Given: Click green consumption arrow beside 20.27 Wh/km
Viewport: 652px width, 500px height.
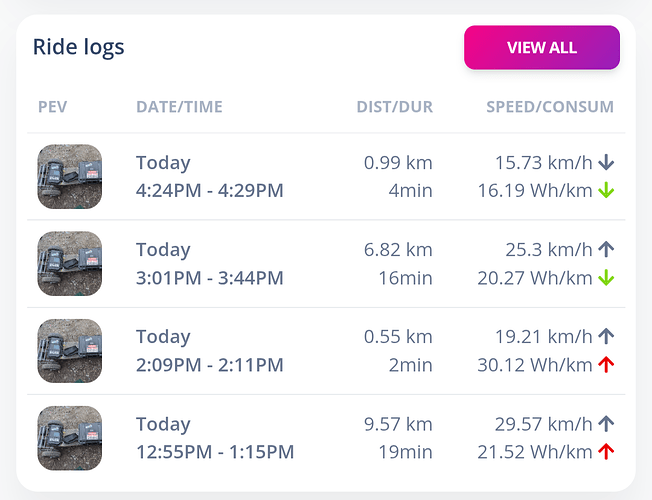Looking at the screenshot, I should pyautogui.click(x=606, y=278).
